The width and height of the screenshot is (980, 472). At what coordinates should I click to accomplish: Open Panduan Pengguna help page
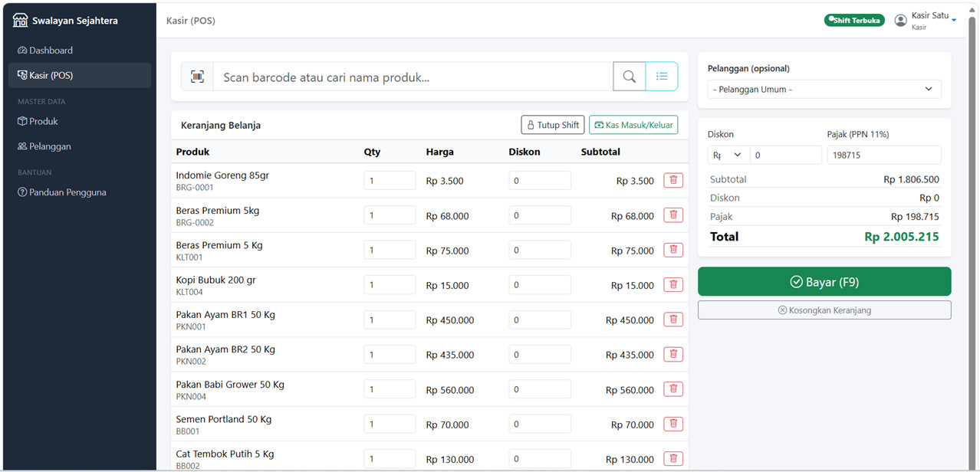[80, 192]
